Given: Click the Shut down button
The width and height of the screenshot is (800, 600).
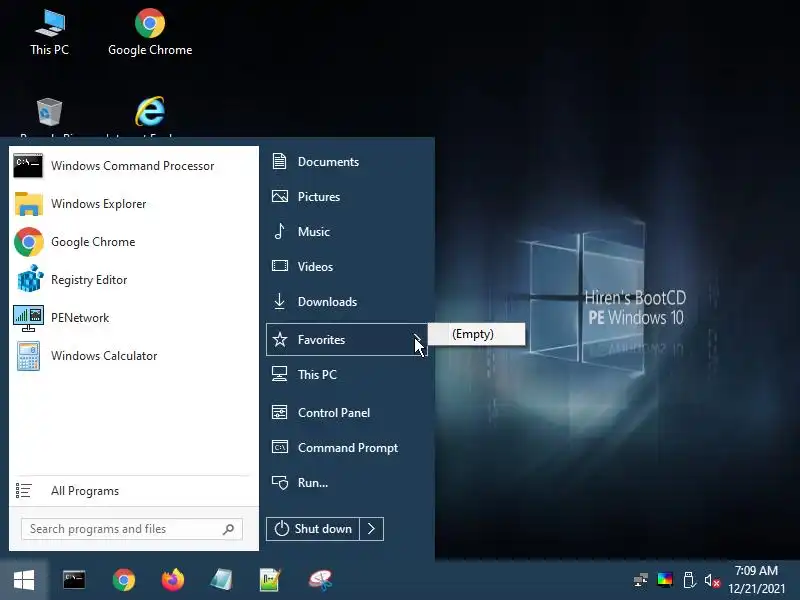Looking at the screenshot, I should 313,529.
